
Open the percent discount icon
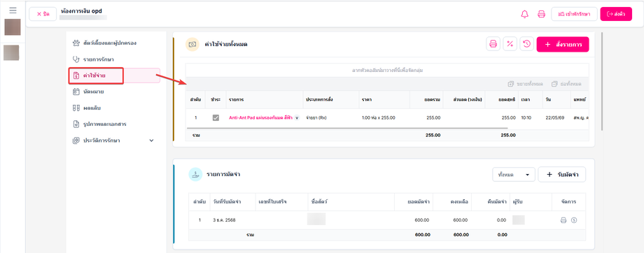[510, 44]
